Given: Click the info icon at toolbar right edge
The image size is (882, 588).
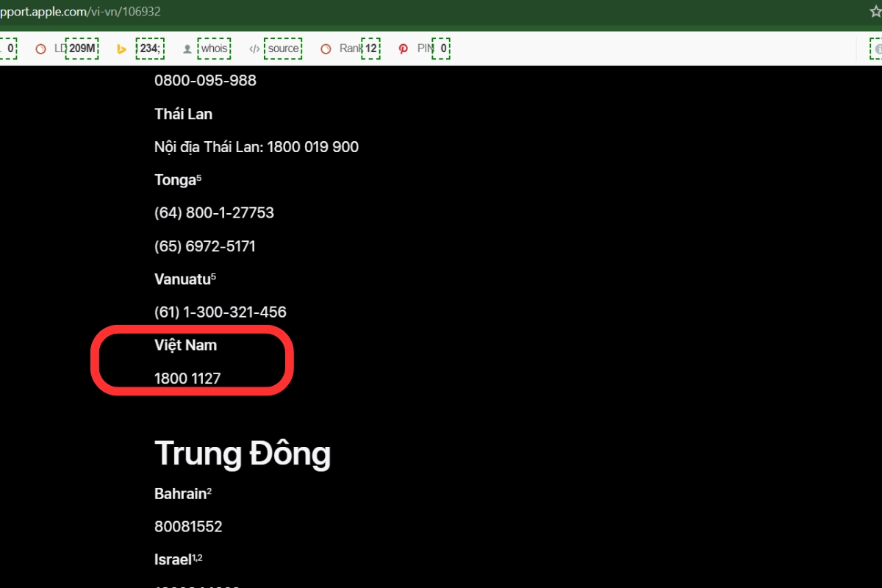Looking at the screenshot, I should coord(876,49).
